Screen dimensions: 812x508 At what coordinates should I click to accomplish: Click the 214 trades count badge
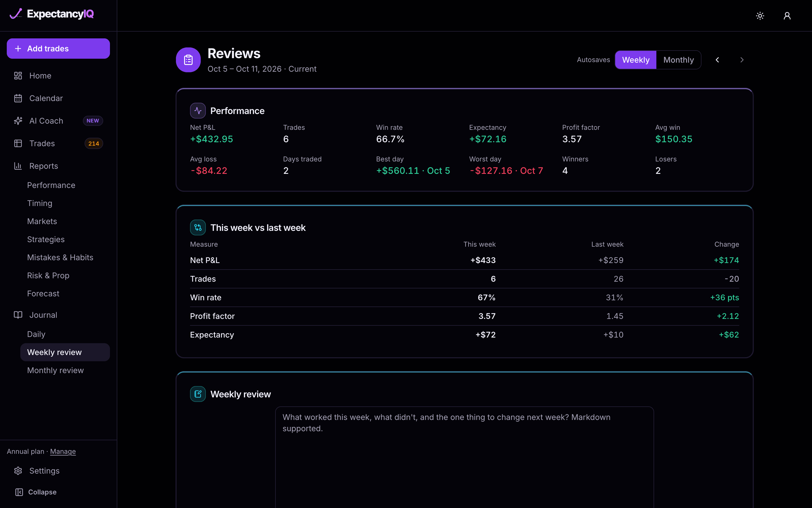[94, 143]
